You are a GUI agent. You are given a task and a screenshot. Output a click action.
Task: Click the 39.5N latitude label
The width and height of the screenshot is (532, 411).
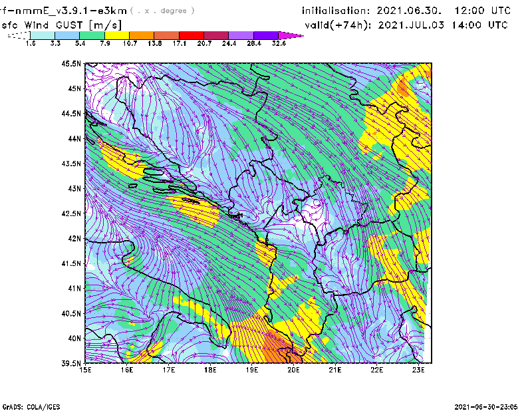[x=71, y=364]
